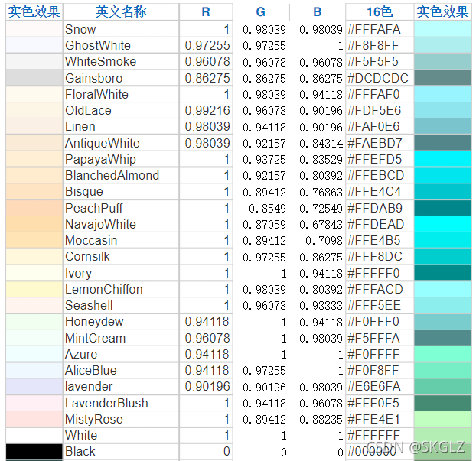
Task: Click hex code #DCDCDC
Action: pyautogui.click(x=378, y=78)
